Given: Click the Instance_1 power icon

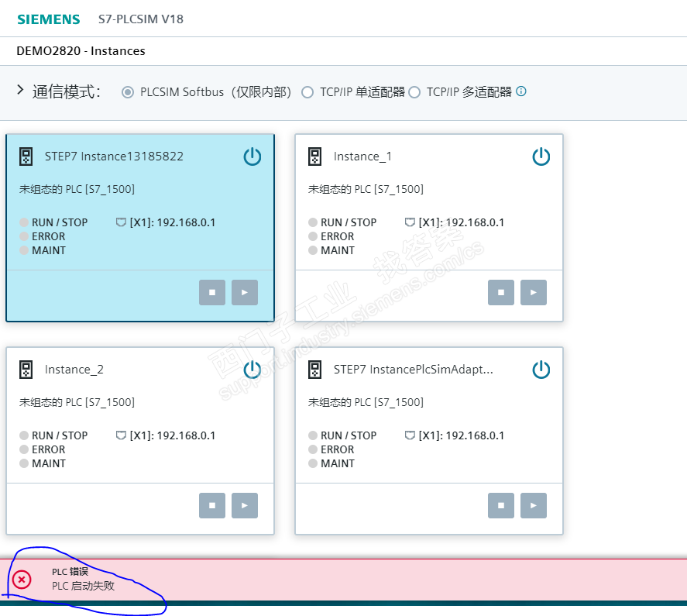Looking at the screenshot, I should pos(541,157).
